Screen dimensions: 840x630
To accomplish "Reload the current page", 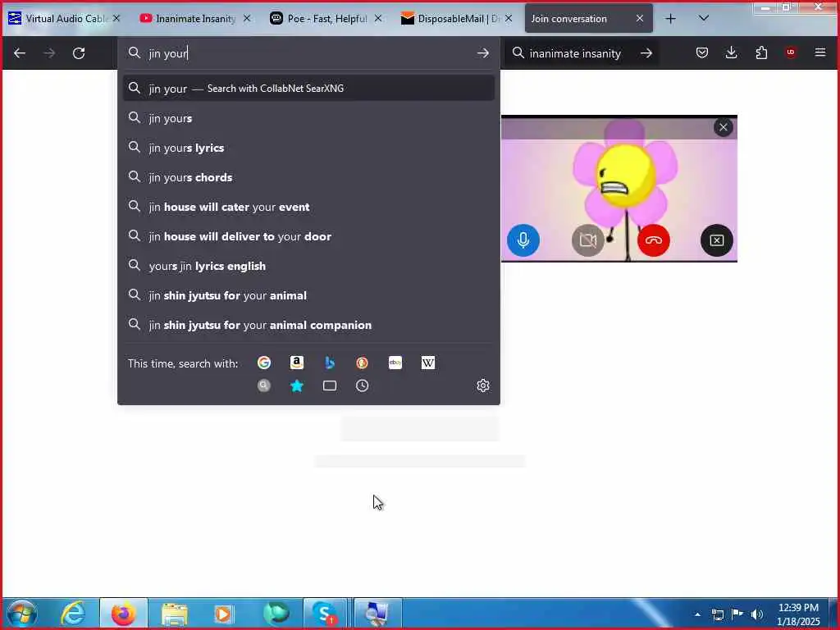I will (79, 53).
